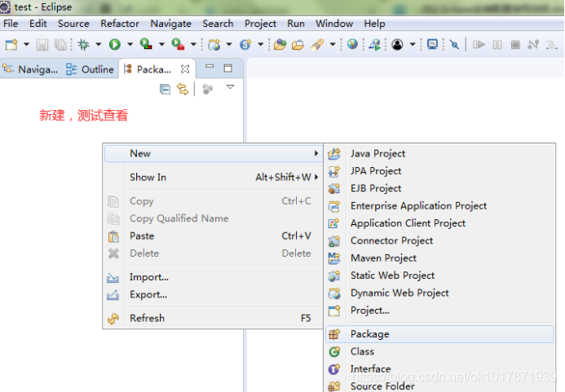Select Connector Project in the submenu

point(439,240)
